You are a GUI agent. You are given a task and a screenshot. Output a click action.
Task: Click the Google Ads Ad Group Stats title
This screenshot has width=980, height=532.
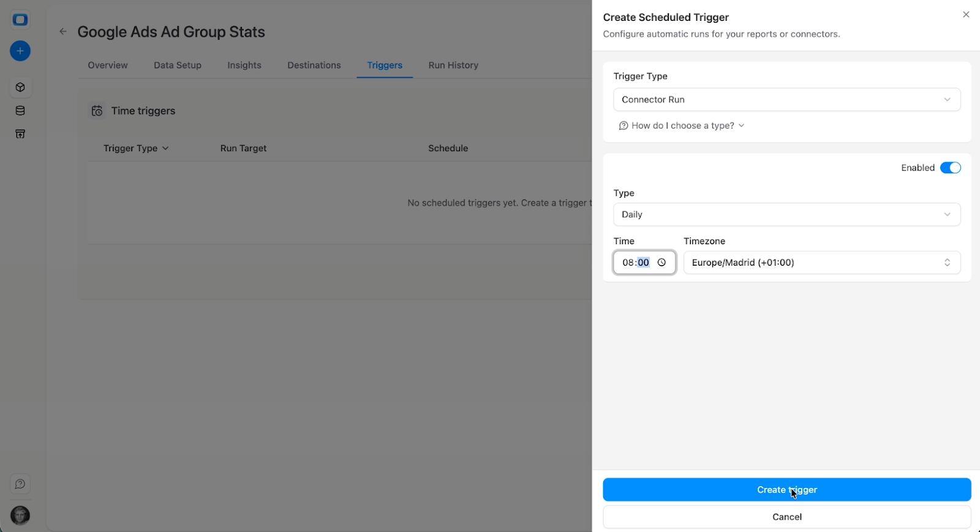(x=171, y=32)
